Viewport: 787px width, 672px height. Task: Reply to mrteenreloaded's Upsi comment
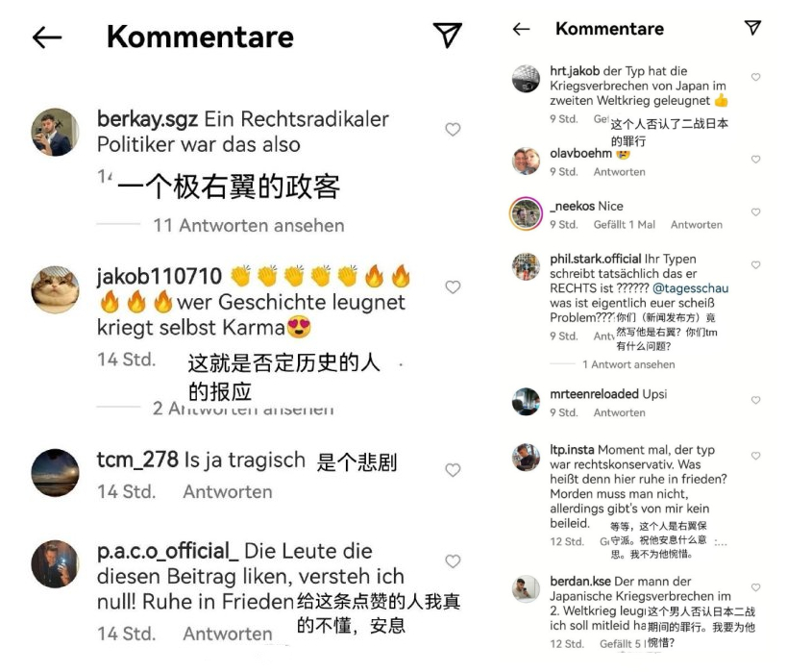point(620,412)
